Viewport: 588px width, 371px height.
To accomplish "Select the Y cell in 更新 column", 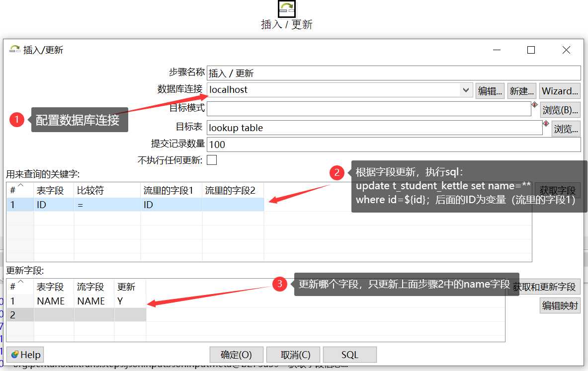I will (130, 301).
